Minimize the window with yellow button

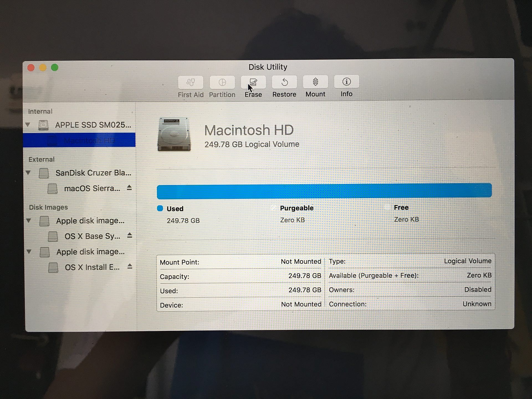click(x=43, y=68)
